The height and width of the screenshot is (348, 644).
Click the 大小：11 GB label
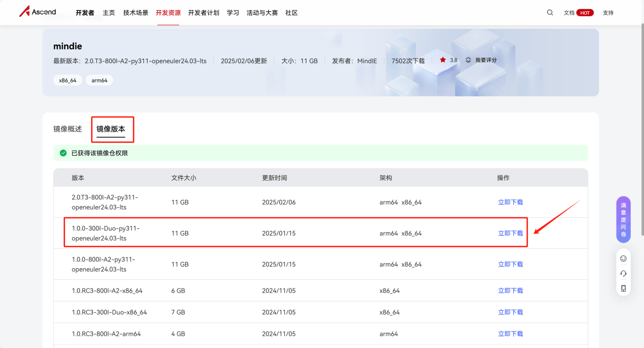(x=300, y=61)
